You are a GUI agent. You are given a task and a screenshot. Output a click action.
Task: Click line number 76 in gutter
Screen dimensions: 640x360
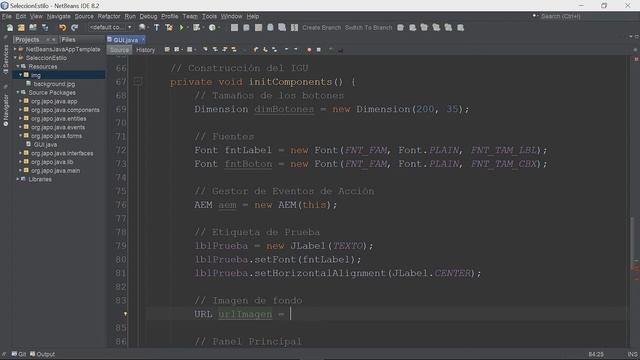121,205
